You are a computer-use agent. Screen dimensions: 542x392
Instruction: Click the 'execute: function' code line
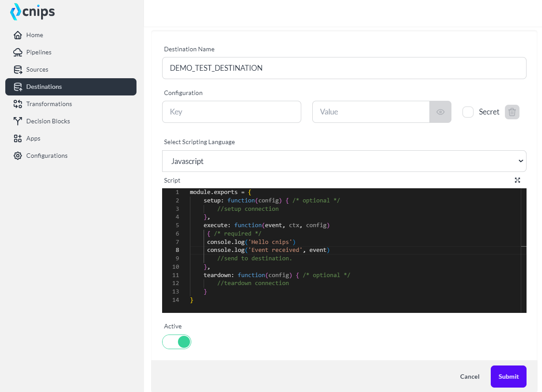tap(267, 225)
